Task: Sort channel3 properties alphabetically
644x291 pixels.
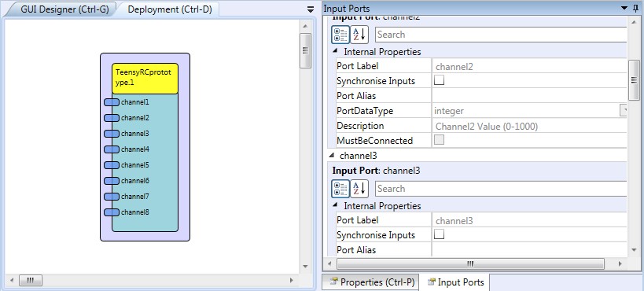Action: click(x=359, y=189)
